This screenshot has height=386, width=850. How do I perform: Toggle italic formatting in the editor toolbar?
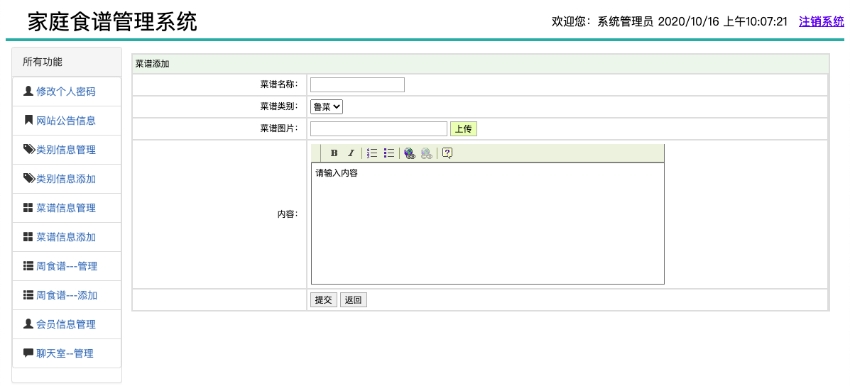[351, 153]
